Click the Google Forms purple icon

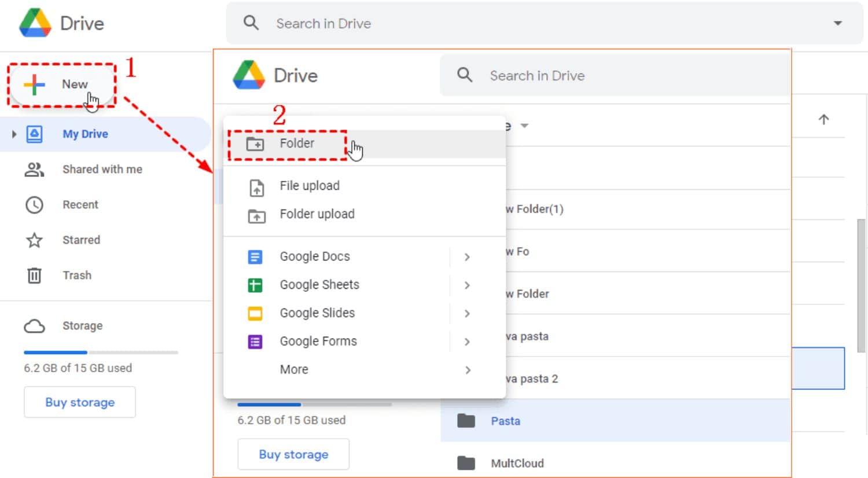[255, 342]
